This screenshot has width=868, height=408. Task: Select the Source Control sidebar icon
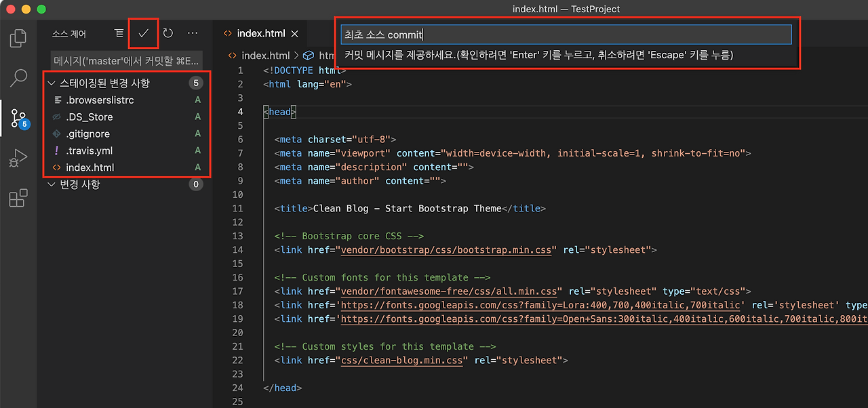point(18,119)
